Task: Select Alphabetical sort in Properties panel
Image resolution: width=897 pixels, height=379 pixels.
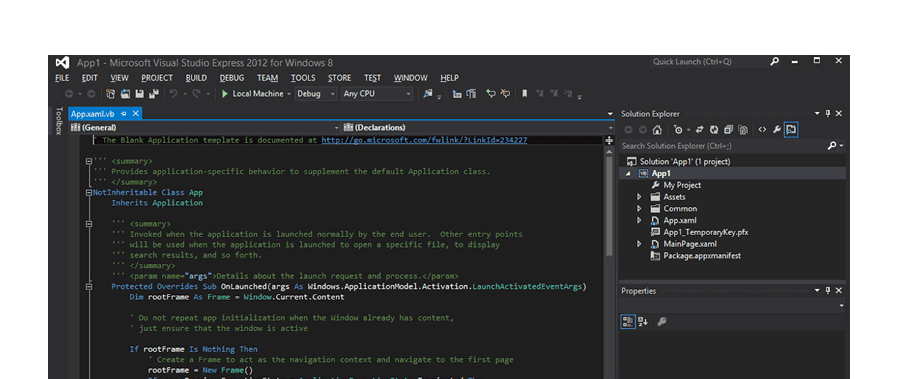Action: [x=643, y=322]
